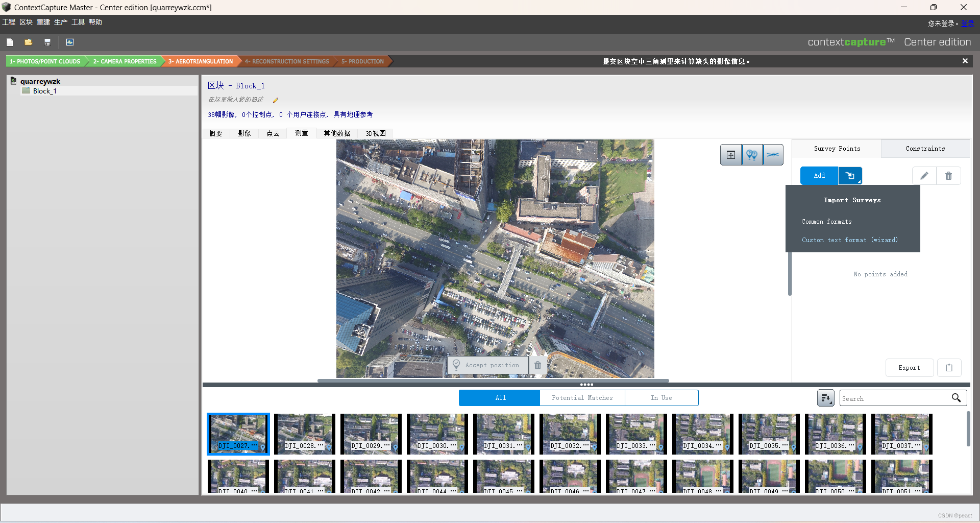Open the thumbnail sorting dropdown

pyautogui.click(x=826, y=398)
